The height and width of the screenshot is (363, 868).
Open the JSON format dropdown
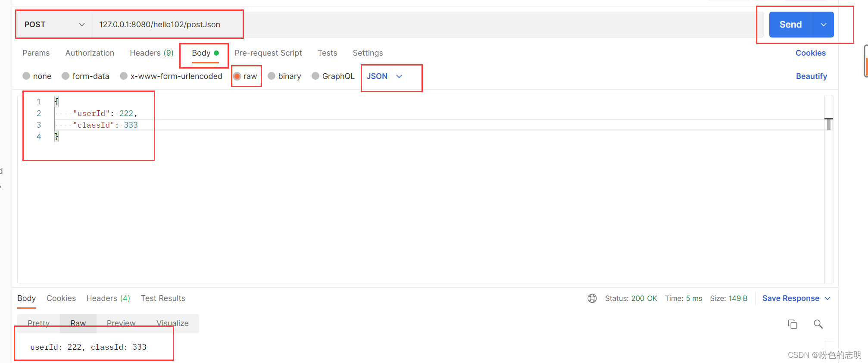[x=384, y=76]
